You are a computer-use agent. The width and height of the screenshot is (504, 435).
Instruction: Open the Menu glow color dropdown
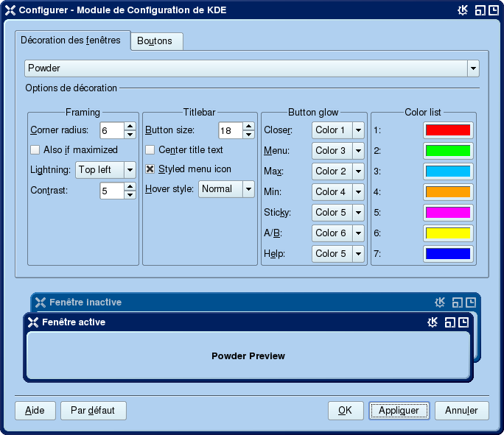pos(337,151)
